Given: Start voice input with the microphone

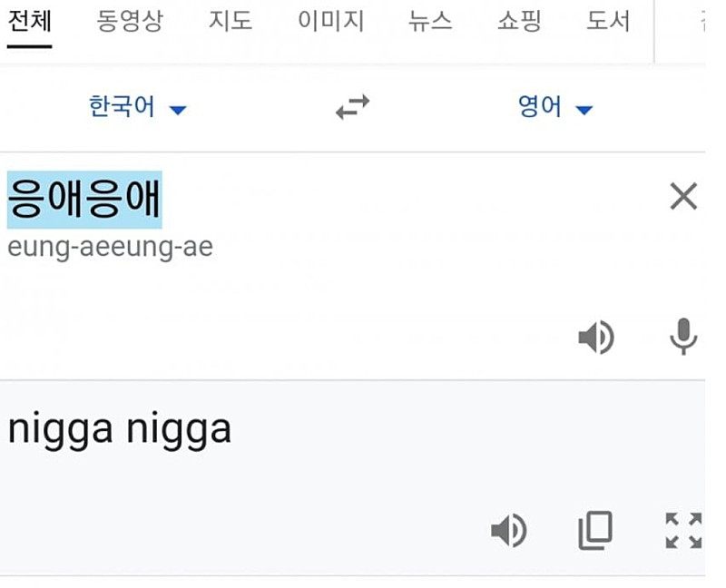Looking at the screenshot, I should [682, 337].
